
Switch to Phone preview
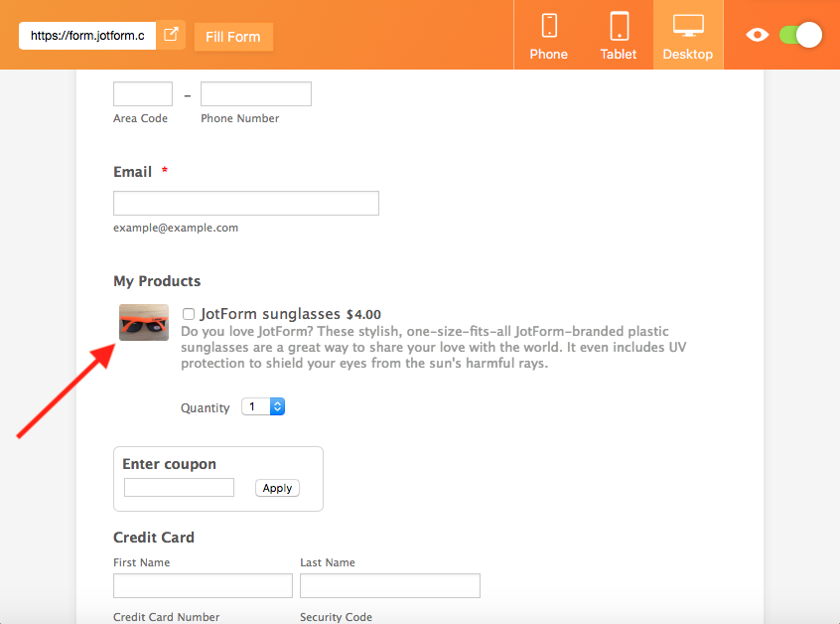tap(548, 36)
